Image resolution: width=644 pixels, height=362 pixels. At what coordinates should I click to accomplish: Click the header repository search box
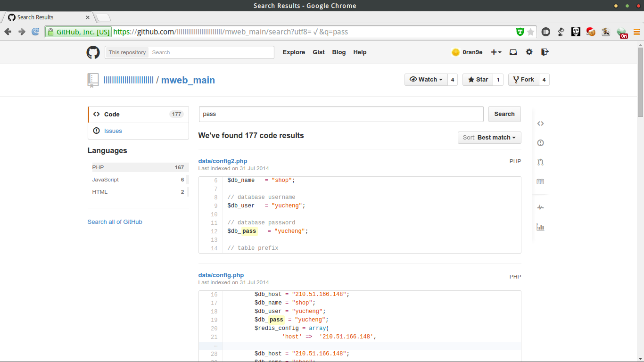click(x=211, y=52)
